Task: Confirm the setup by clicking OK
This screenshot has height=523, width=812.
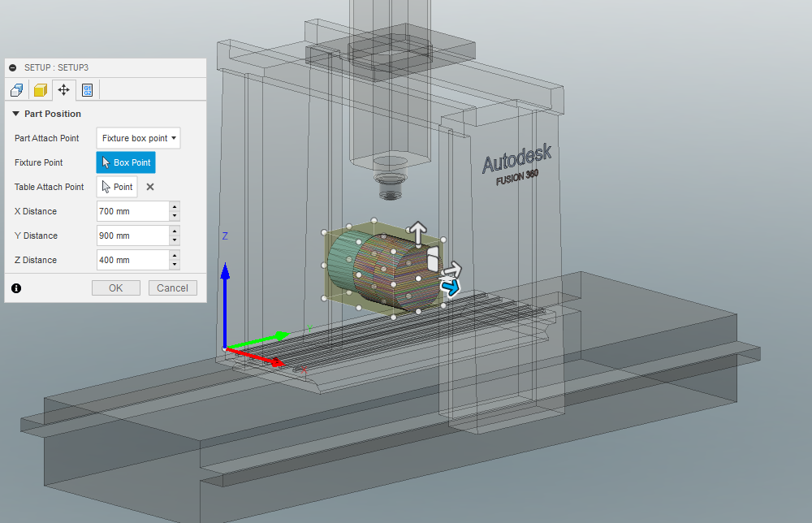Action: click(x=115, y=287)
